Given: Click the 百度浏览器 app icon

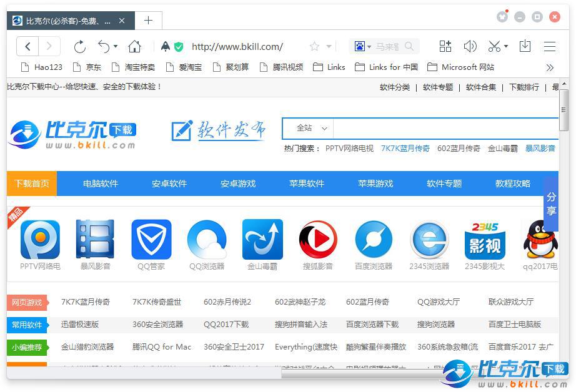Looking at the screenshot, I should tap(374, 239).
